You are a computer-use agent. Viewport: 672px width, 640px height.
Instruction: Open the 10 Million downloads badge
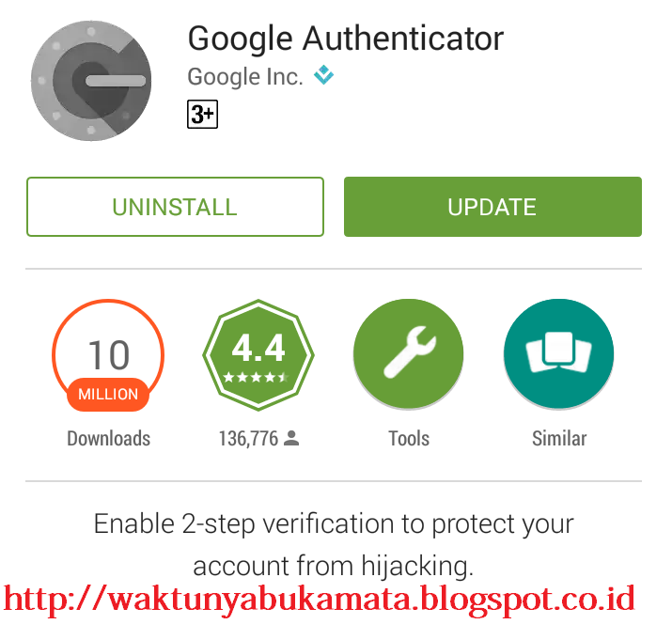(108, 355)
